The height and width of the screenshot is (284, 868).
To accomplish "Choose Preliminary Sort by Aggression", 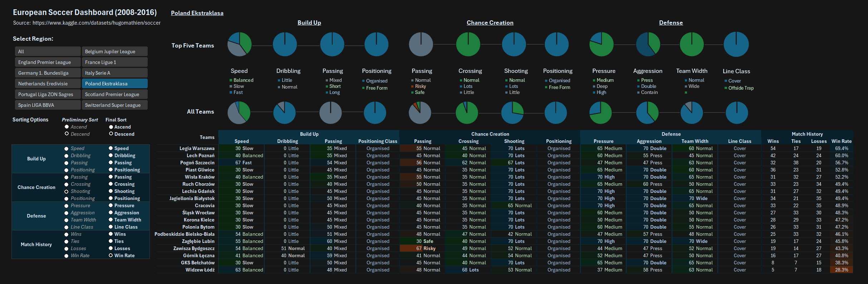I will [x=67, y=213].
